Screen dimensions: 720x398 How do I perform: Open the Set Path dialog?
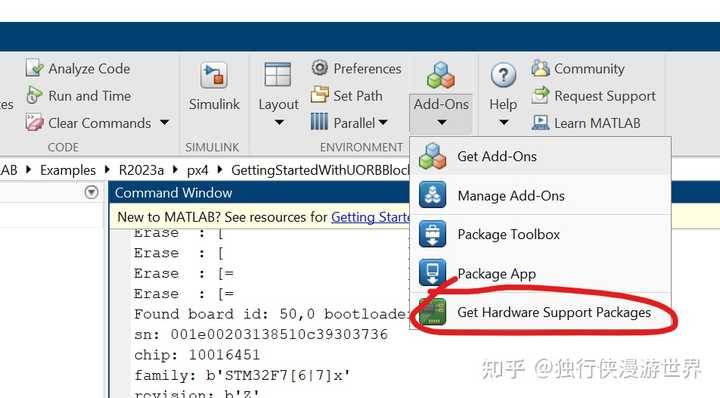(347, 95)
